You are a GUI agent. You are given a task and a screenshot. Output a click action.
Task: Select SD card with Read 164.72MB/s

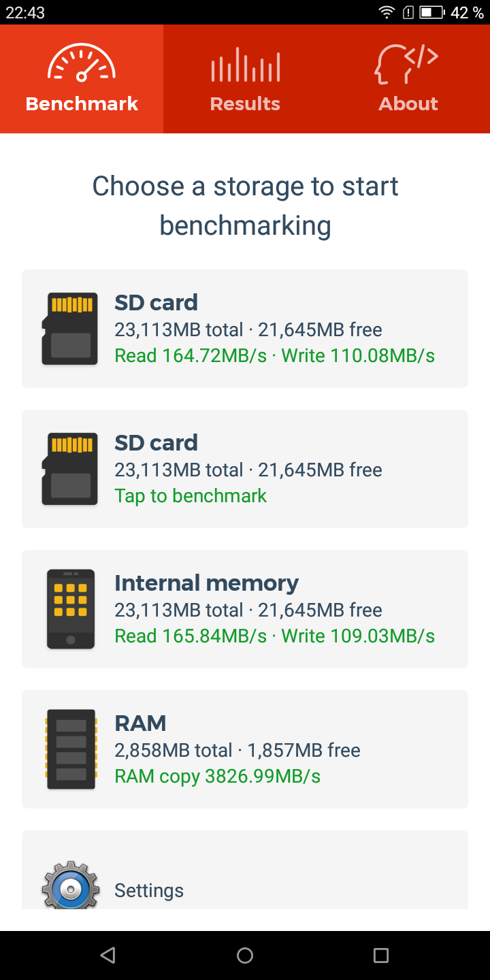[x=245, y=329]
